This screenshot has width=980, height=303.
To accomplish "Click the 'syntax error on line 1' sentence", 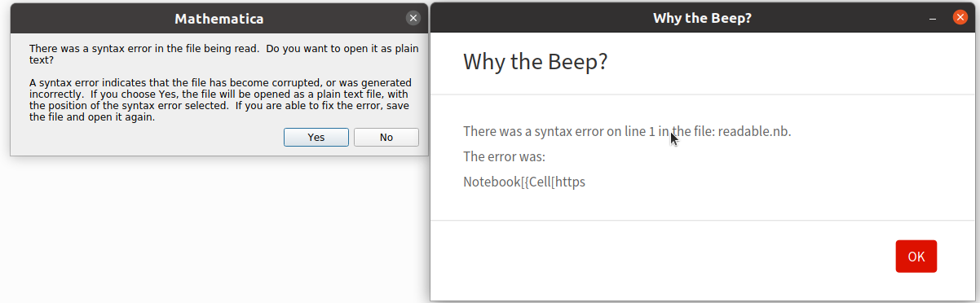I will click(x=627, y=131).
